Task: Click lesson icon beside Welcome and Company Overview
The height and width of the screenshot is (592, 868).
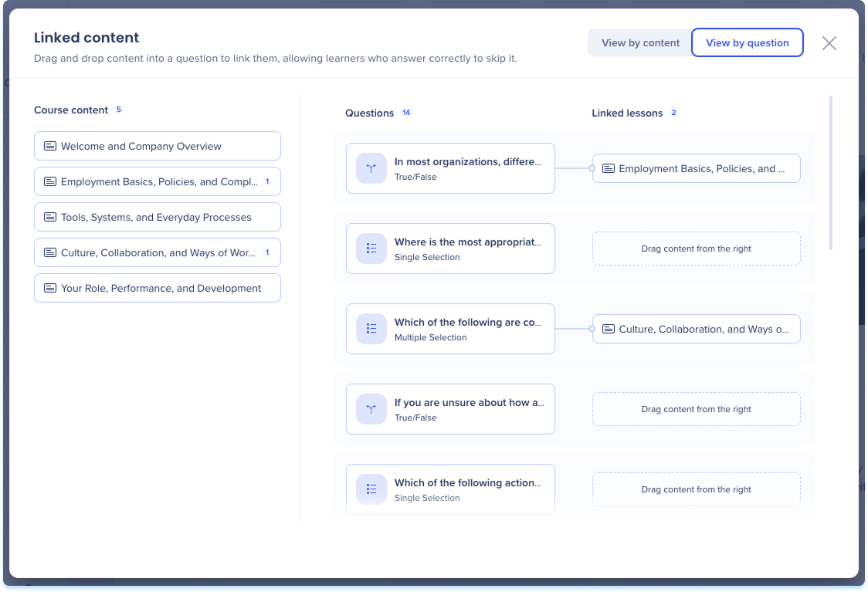Action: coord(50,146)
